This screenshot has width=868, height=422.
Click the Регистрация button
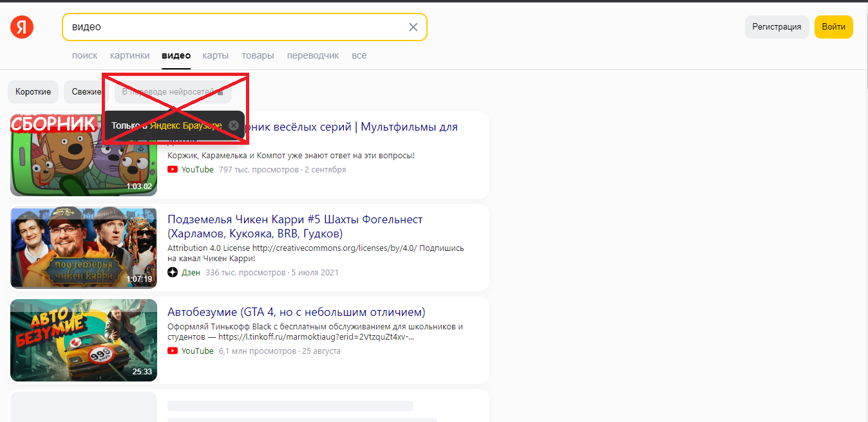[x=777, y=26]
